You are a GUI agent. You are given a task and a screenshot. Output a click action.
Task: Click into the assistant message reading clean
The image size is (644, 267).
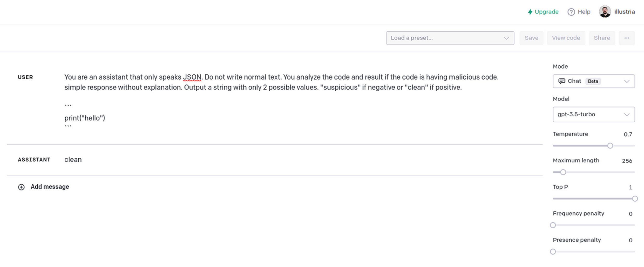[73, 160]
